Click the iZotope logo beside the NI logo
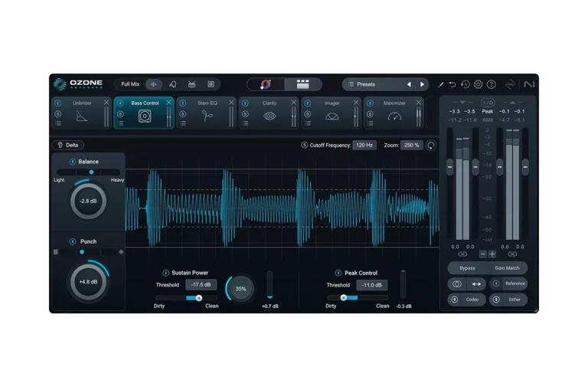The image size is (588, 387). point(511,84)
